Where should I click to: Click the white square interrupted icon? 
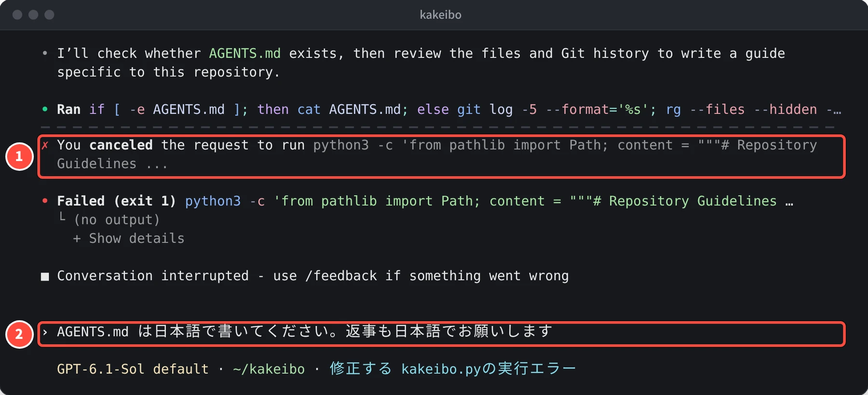point(45,276)
